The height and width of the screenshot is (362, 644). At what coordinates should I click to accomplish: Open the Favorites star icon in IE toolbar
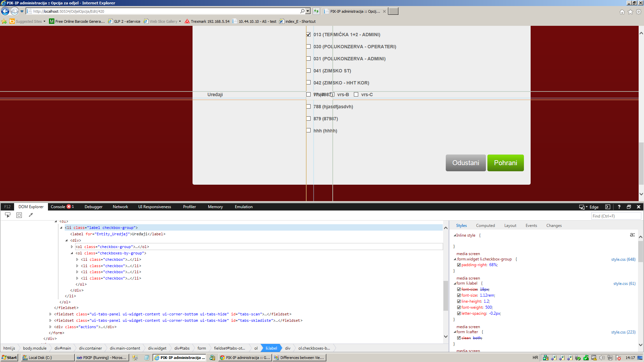(630, 12)
